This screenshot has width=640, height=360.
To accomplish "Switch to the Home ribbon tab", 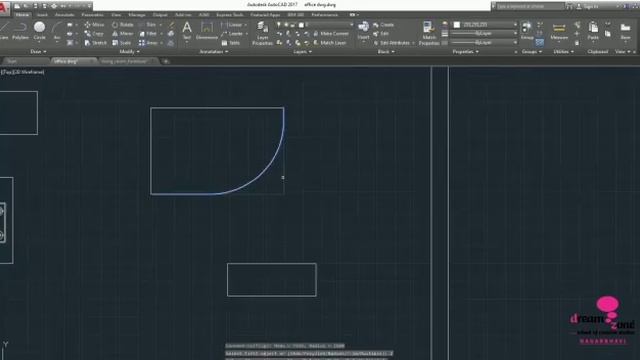I will click(x=22, y=15).
